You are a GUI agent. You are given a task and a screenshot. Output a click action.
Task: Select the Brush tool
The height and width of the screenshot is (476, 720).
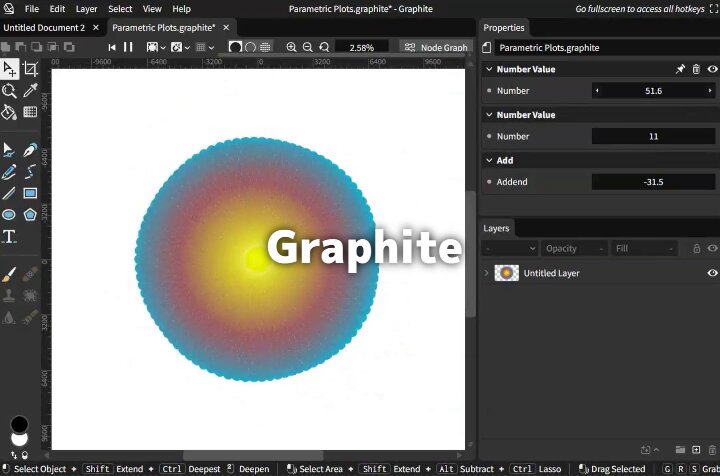9,274
